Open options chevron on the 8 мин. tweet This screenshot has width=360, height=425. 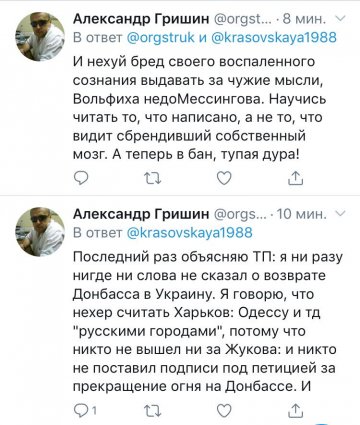[340, 19]
